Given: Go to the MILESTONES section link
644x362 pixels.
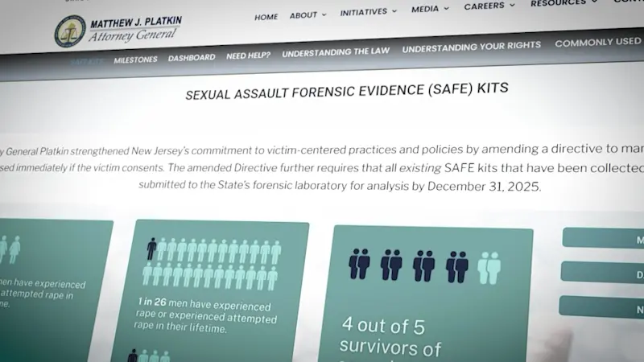Looking at the screenshot, I should point(135,60).
